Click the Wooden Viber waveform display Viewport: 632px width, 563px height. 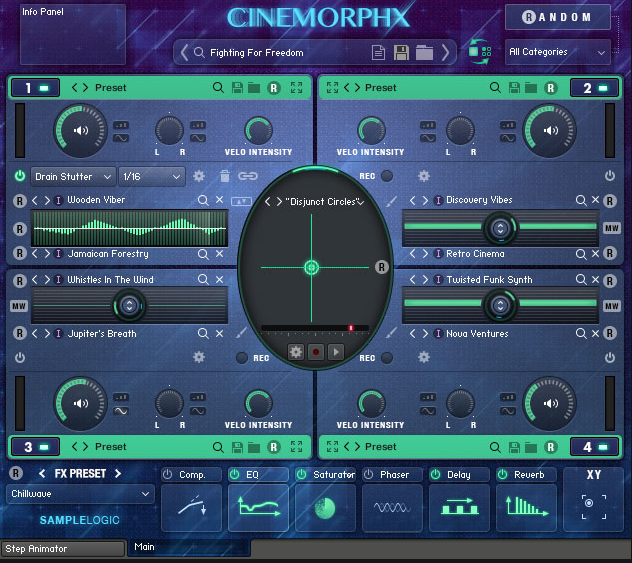click(129, 228)
